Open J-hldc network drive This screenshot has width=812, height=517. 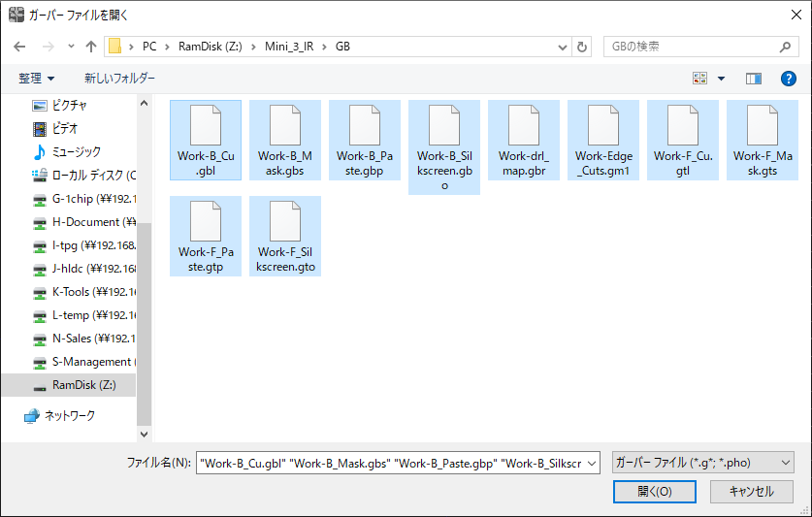(83, 269)
